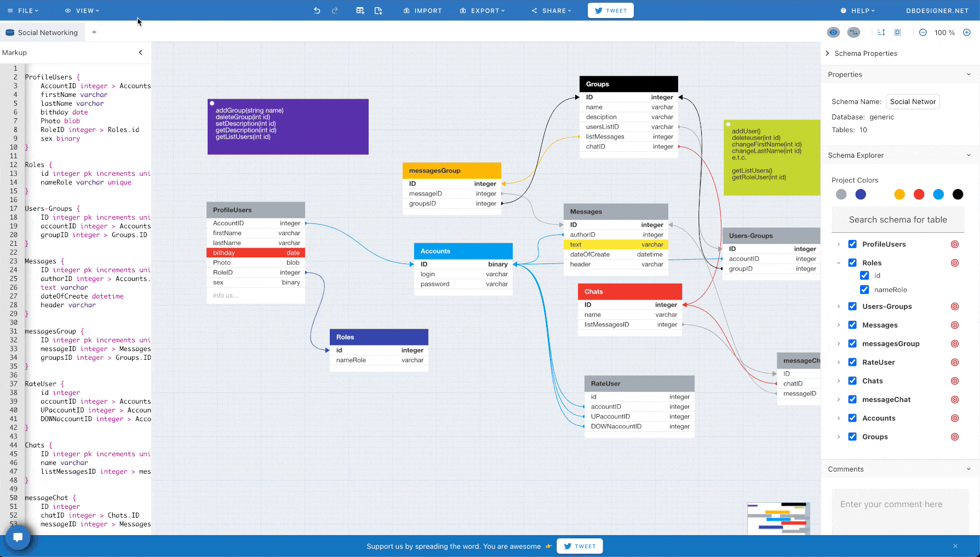Open the Export menu

point(483,10)
